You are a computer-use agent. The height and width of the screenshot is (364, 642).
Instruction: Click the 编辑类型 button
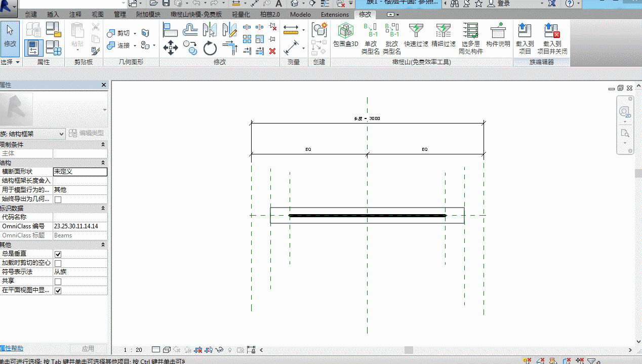click(87, 133)
